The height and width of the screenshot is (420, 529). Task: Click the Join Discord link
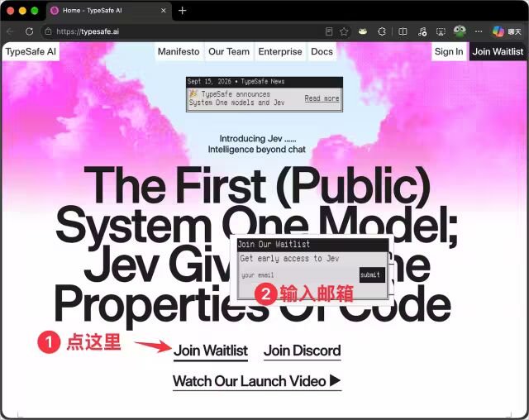point(302,351)
